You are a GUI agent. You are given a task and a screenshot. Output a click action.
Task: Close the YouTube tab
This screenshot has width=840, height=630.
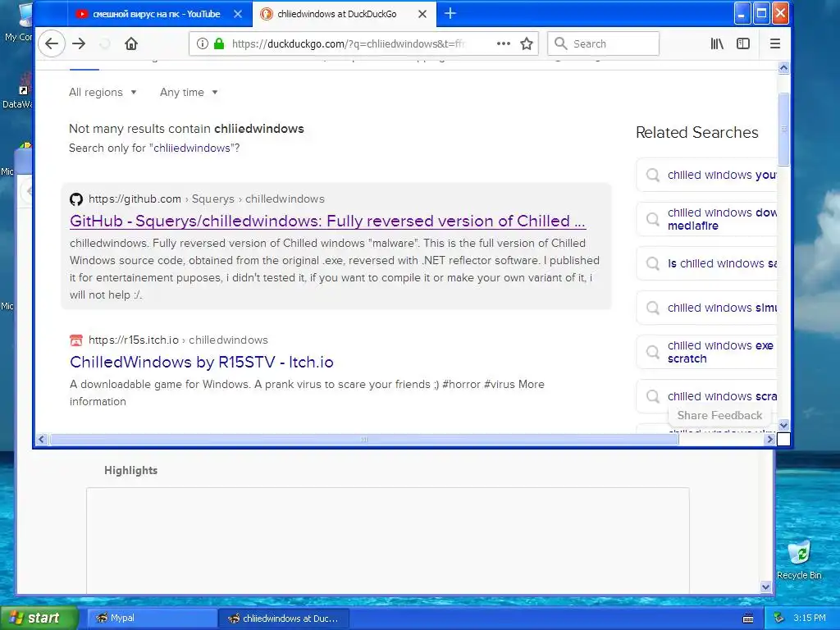238,15
